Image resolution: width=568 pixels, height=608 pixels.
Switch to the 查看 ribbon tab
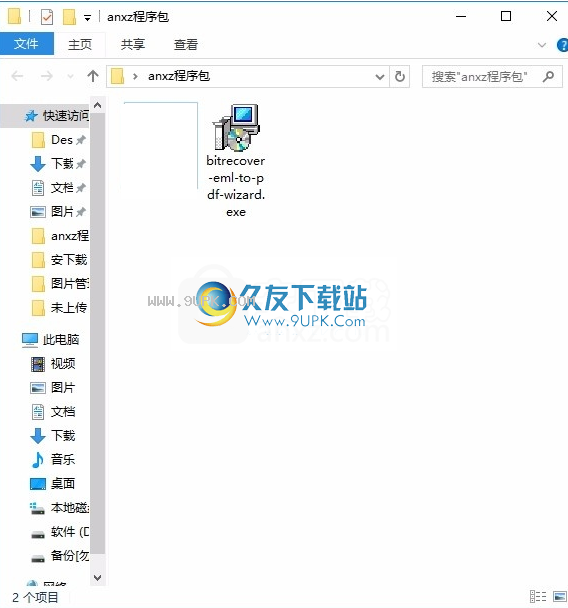185,44
